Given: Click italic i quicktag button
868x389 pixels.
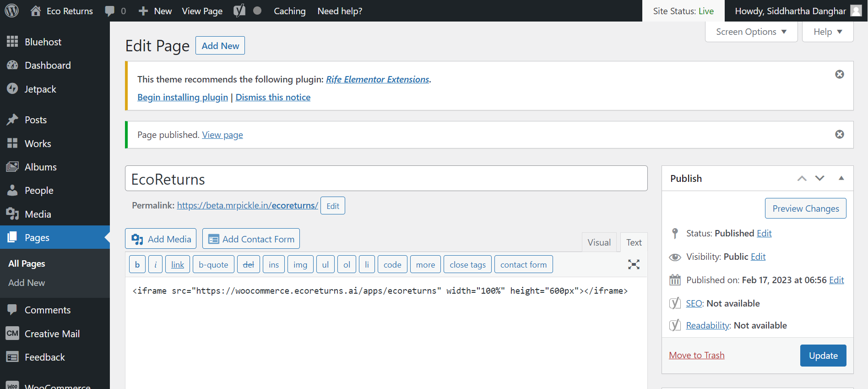Looking at the screenshot, I should tap(155, 264).
